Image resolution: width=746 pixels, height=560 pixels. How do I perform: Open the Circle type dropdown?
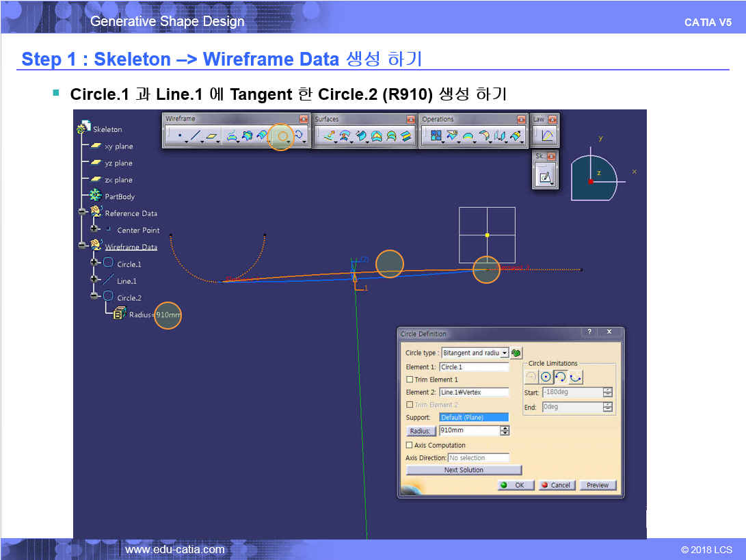click(x=505, y=353)
